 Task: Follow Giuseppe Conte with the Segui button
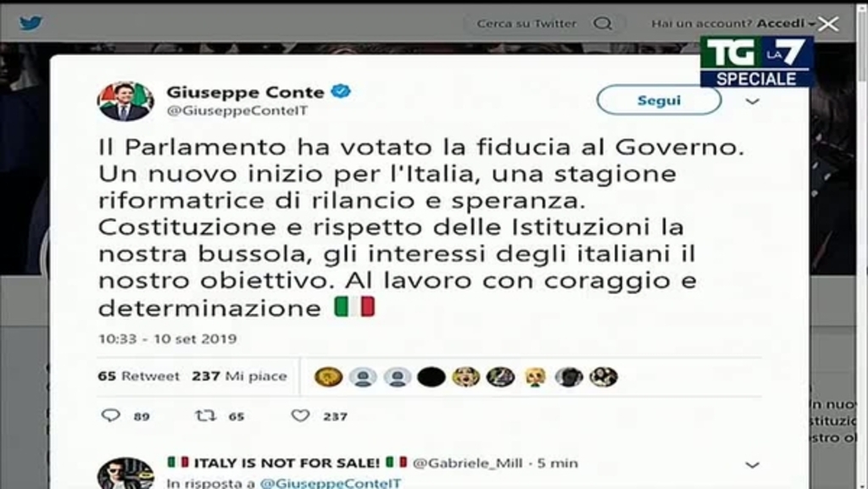coord(659,100)
